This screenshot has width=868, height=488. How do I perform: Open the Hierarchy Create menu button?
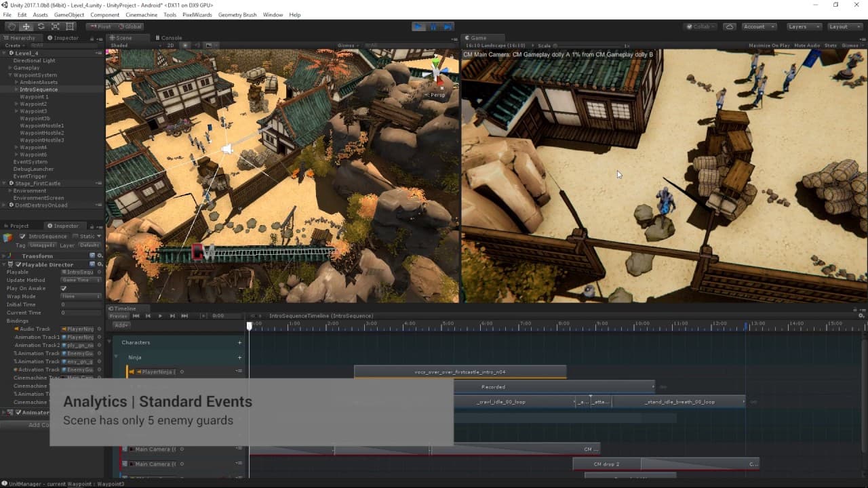(14, 45)
